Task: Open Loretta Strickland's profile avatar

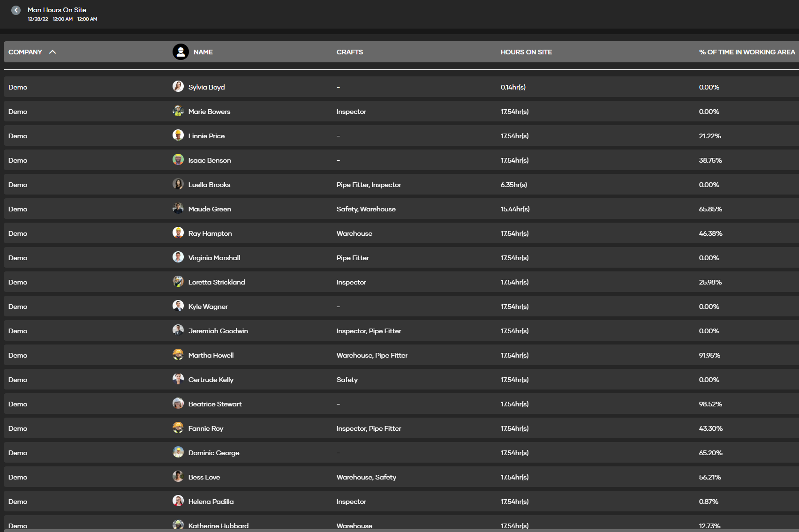Action: tap(178, 281)
